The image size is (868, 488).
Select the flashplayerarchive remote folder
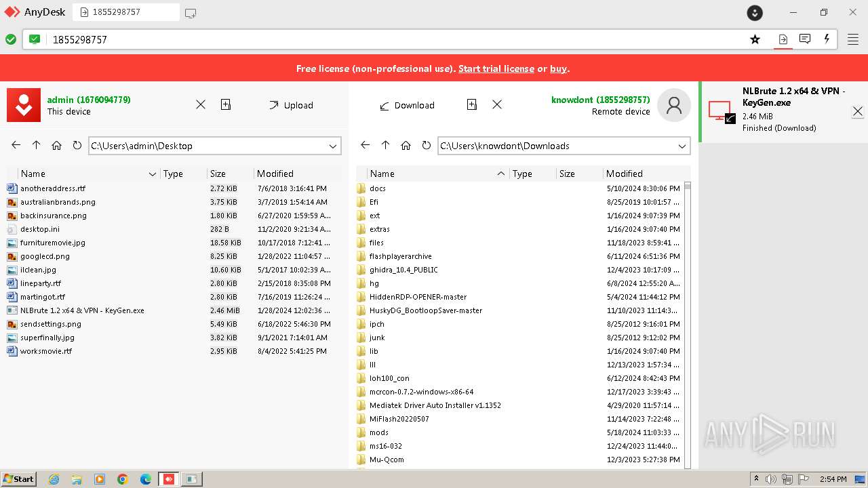click(519, 256)
